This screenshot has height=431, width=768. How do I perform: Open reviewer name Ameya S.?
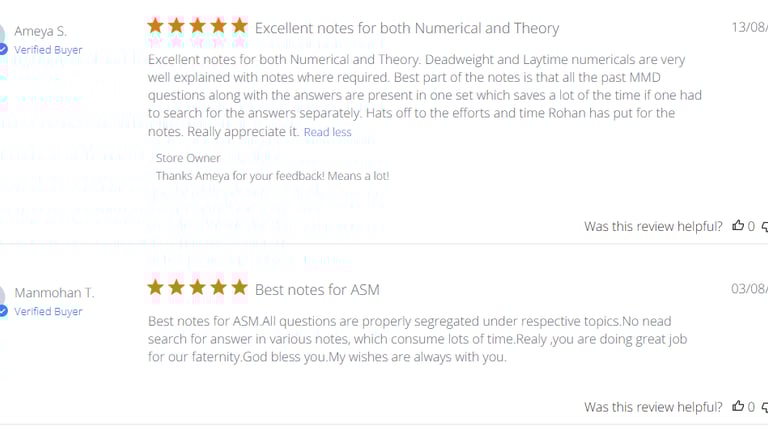pyautogui.click(x=40, y=31)
